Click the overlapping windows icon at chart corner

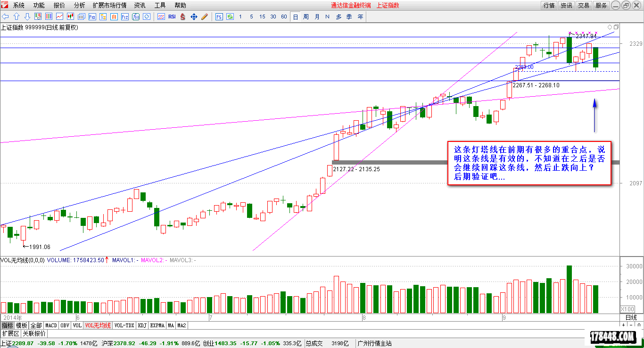[615, 27]
